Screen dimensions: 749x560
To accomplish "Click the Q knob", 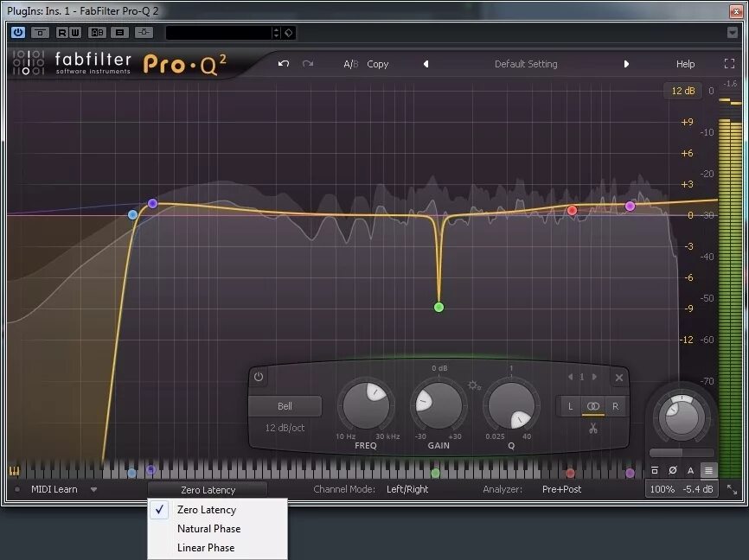I will click(x=511, y=406).
